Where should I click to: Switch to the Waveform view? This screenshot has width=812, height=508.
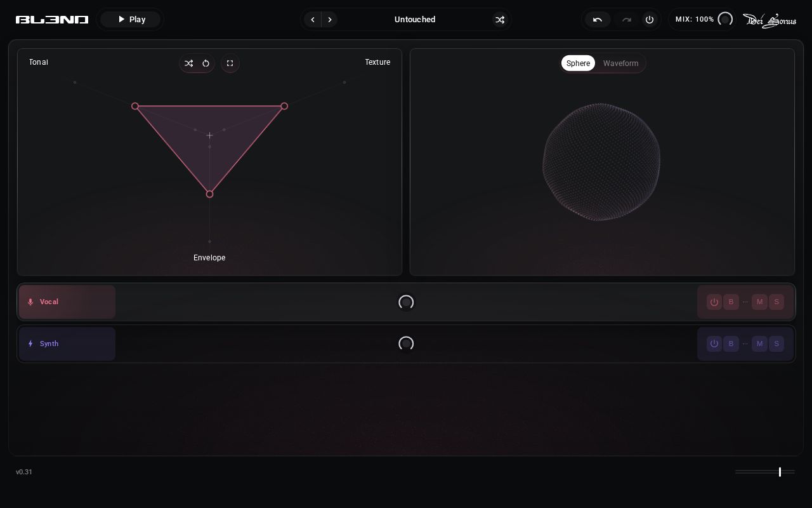pos(620,63)
